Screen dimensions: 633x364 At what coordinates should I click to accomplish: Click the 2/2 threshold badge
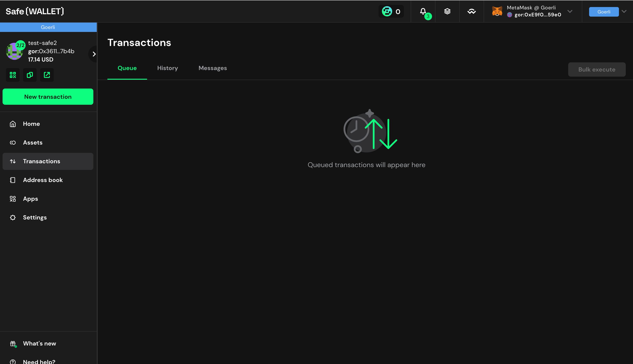pos(20,45)
